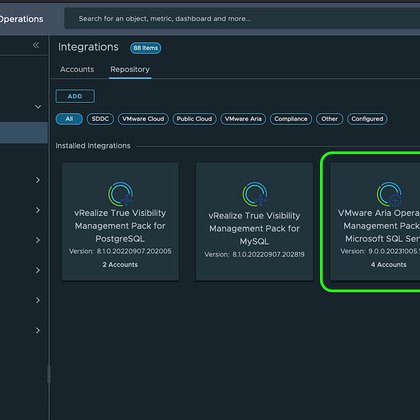Click the 88 Items badge
Screen dimensions: 420x420
(x=146, y=48)
